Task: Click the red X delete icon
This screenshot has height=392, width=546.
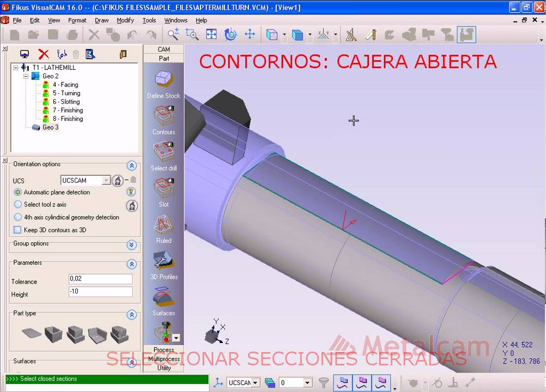Action: pyautogui.click(x=44, y=54)
